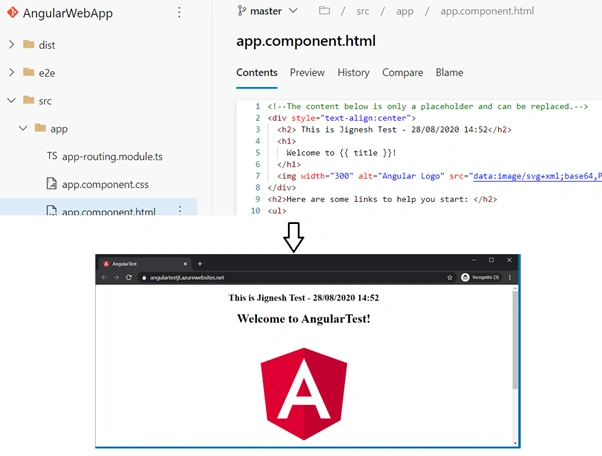The image size is (602, 456).
Task: Reload the page in the browser
Action: click(129, 277)
